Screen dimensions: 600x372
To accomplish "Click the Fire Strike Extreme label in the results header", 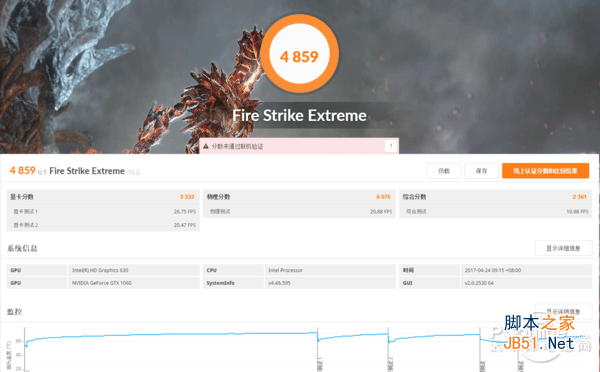I will [87, 171].
